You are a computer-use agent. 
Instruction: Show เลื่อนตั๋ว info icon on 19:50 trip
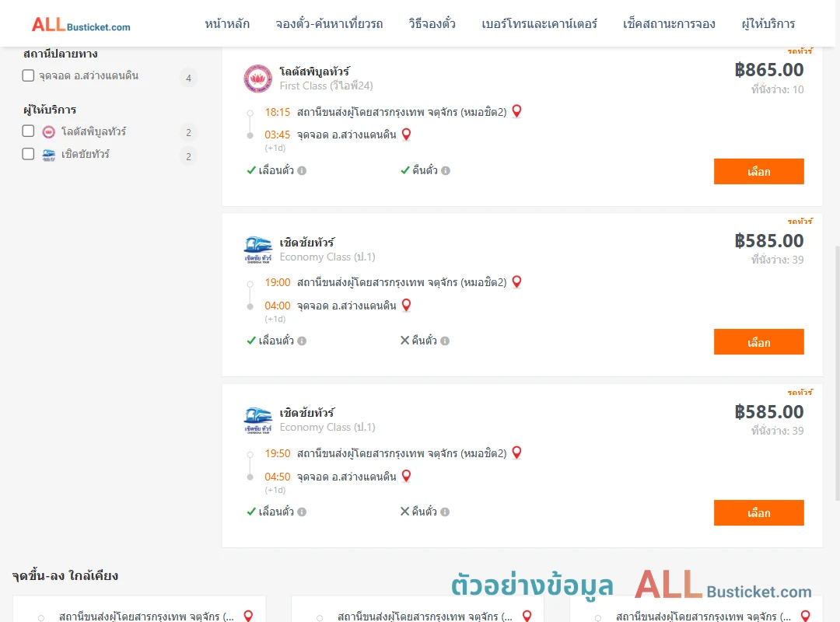[x=302, y=512]
